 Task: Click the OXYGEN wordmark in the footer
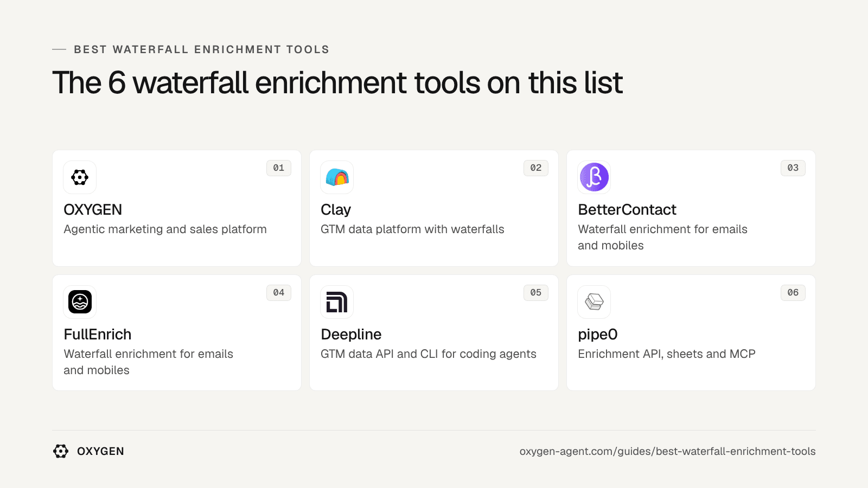pos(100,451)
